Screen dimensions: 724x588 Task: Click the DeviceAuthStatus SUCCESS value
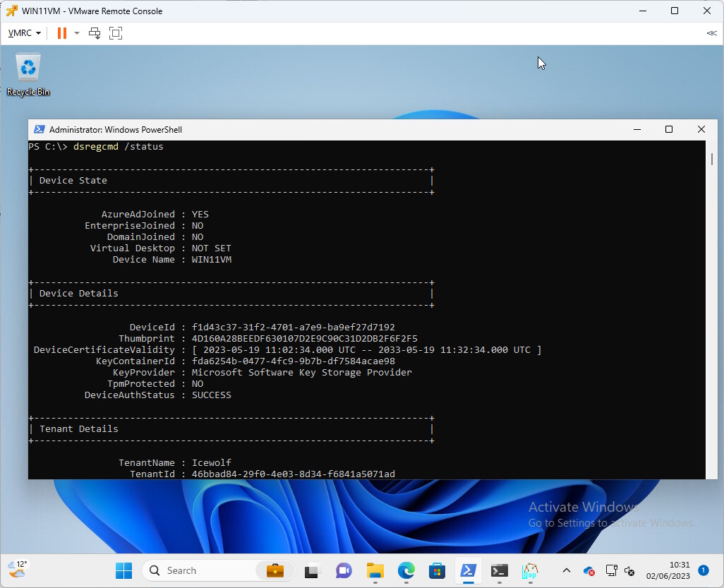click(212, 395)
